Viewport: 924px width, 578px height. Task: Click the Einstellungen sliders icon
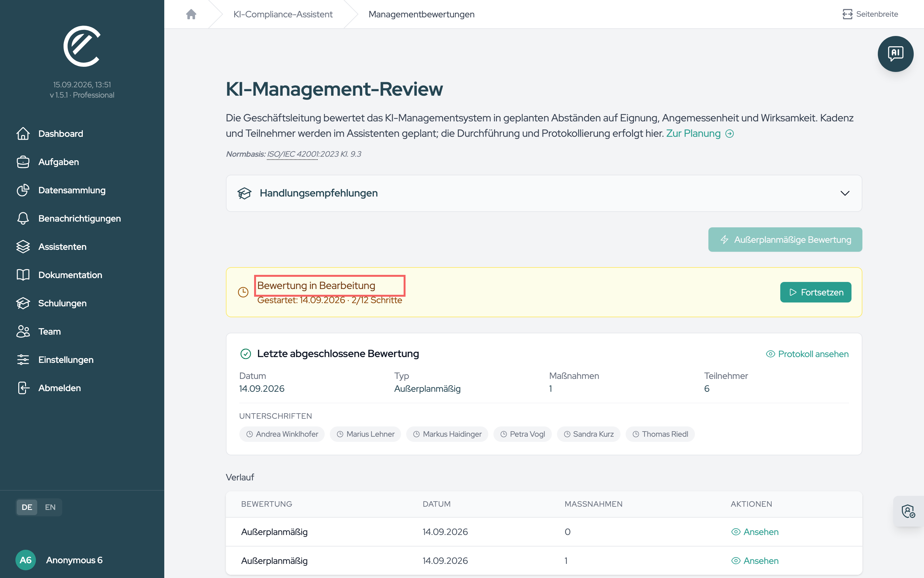[23, 360]
